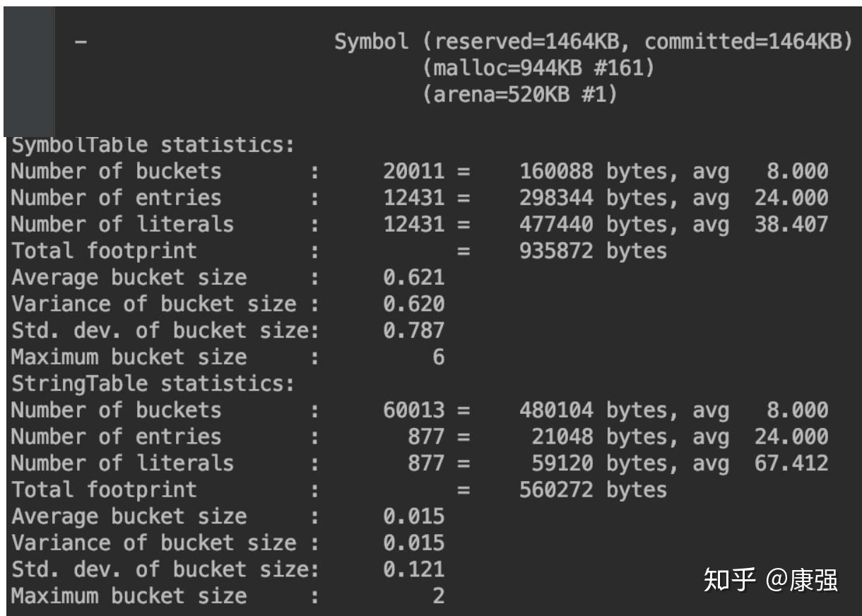Click the SymbolTable statistics heading

tap(152, 146)
